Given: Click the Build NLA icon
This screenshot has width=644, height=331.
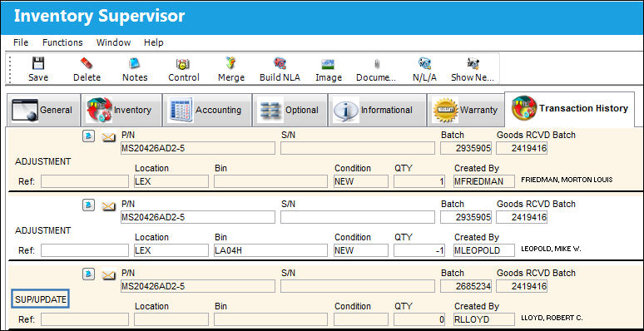Looking at the screenshot, I should [x=280, y=63].
